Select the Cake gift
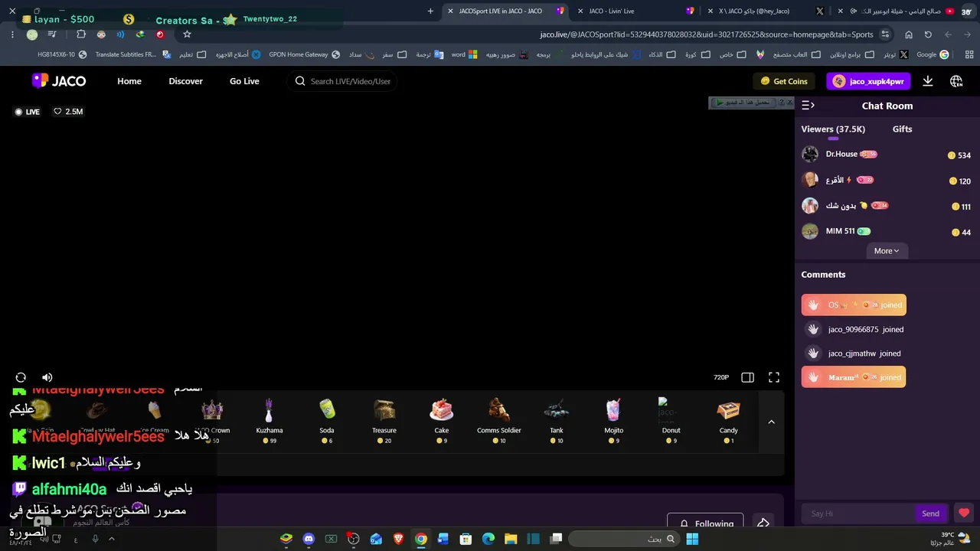This screenshot has width=980, height=551. click(x=442, y=420)
